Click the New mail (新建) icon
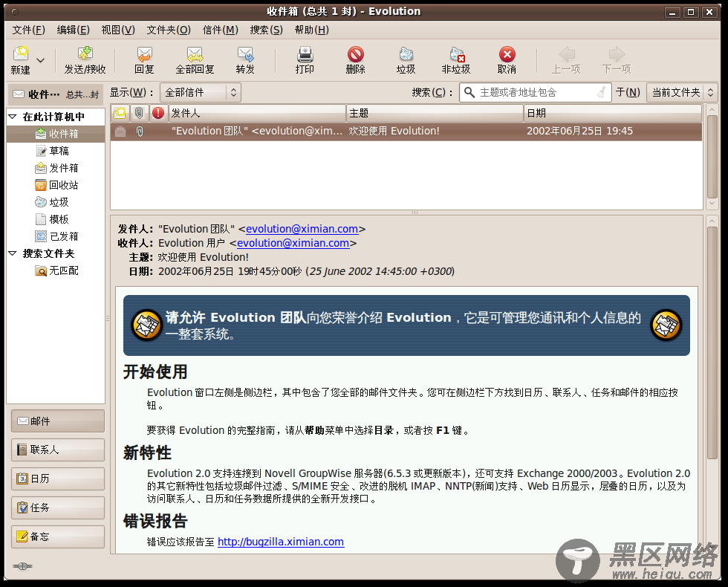Screen dimensions: 728x587 [21, 53]
